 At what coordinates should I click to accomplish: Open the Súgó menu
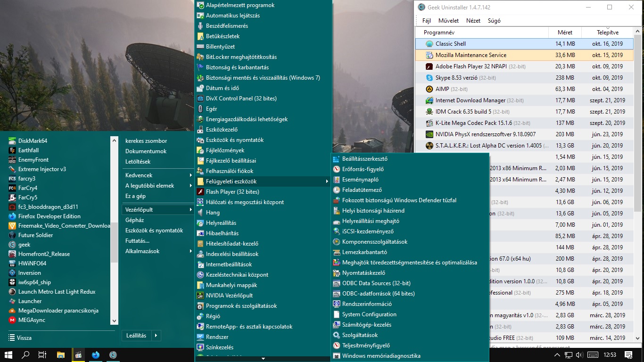(x=494, y=21)
